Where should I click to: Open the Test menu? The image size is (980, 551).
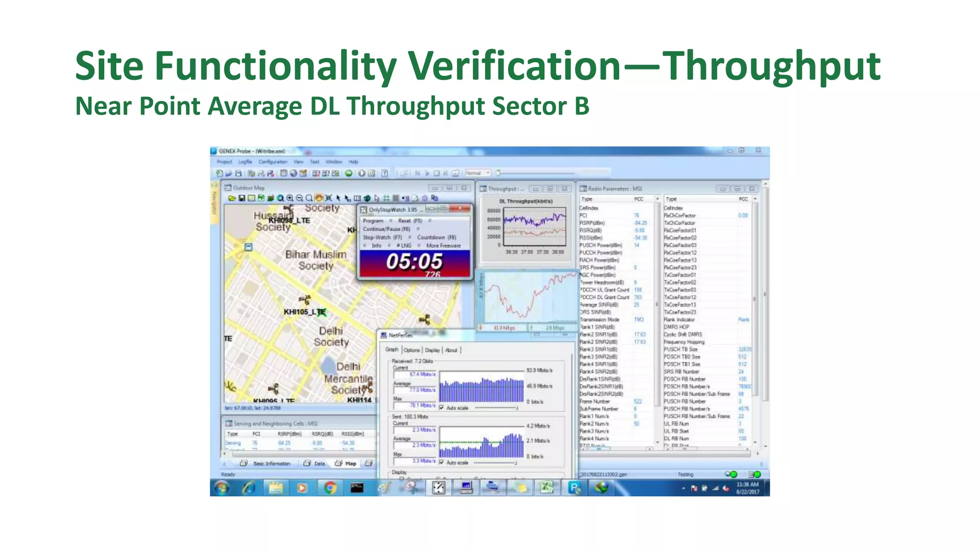coord(314,162)
